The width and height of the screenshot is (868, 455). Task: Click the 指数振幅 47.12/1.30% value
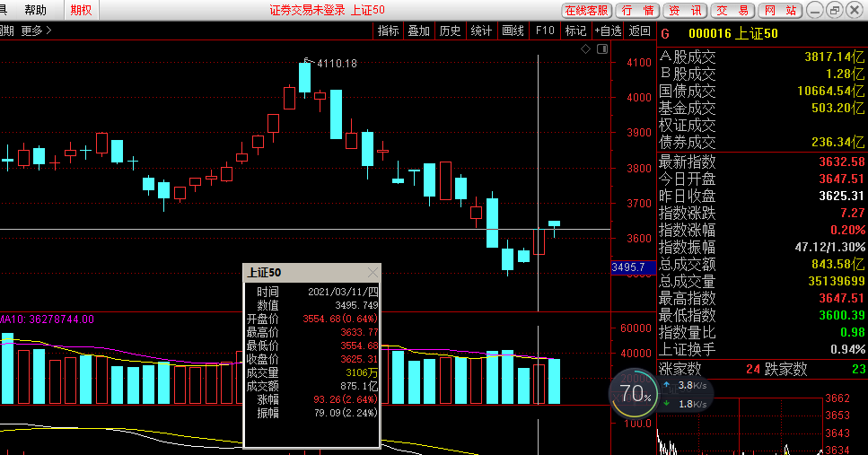(829, 247)
